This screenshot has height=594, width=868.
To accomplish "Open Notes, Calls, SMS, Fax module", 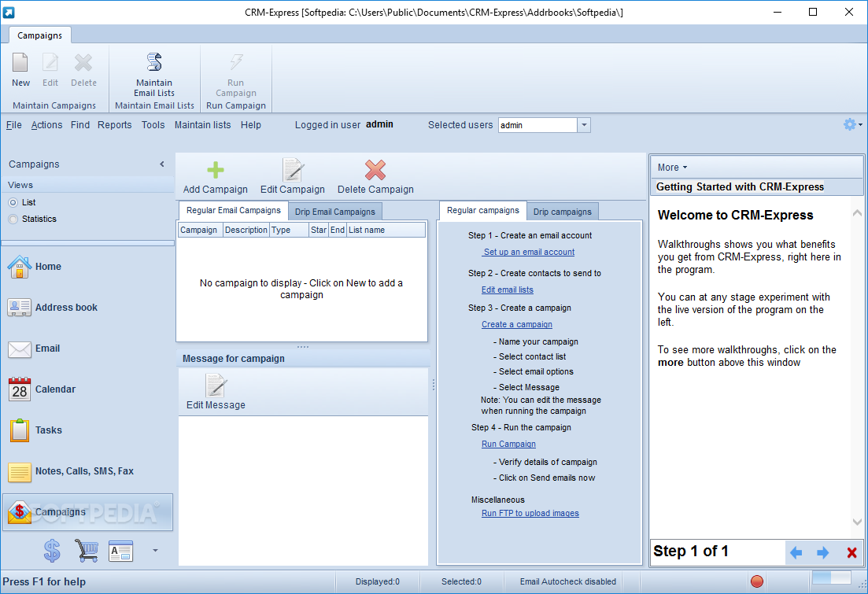I will 71,471.
